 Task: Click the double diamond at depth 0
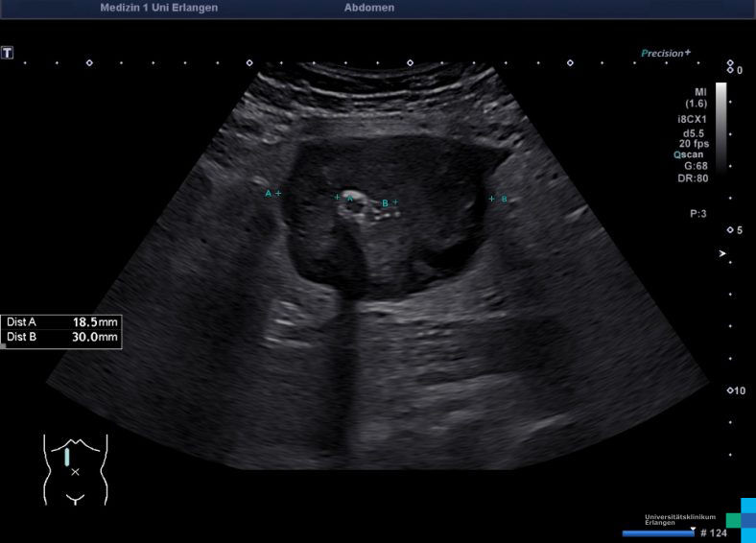pyautogui.click(x=730, y=68)
